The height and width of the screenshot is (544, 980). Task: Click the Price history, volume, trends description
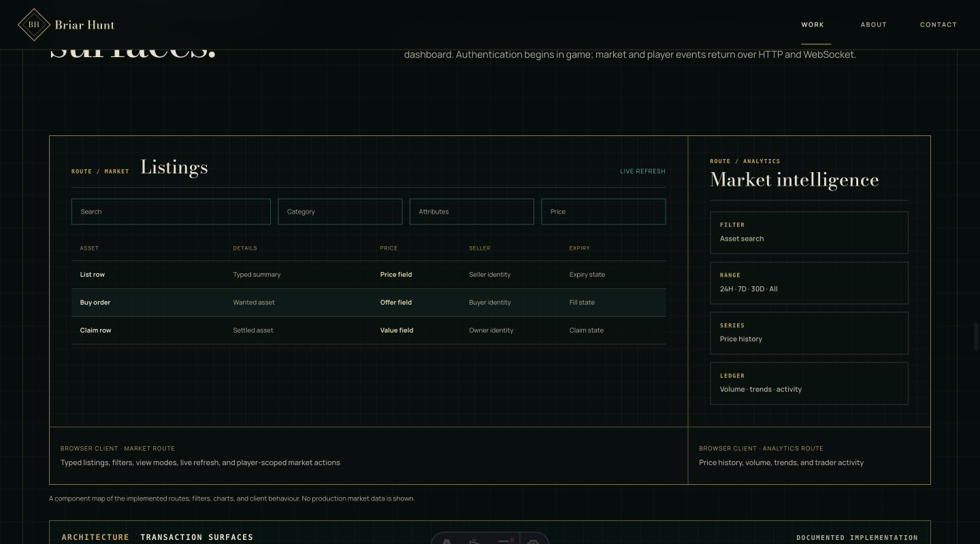(781, 462)
